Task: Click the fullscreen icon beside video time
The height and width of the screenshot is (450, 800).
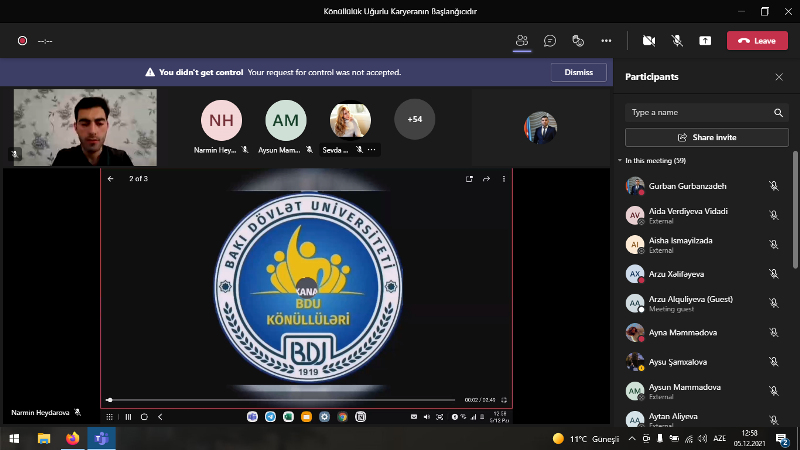Action: [x=504, y=400]
